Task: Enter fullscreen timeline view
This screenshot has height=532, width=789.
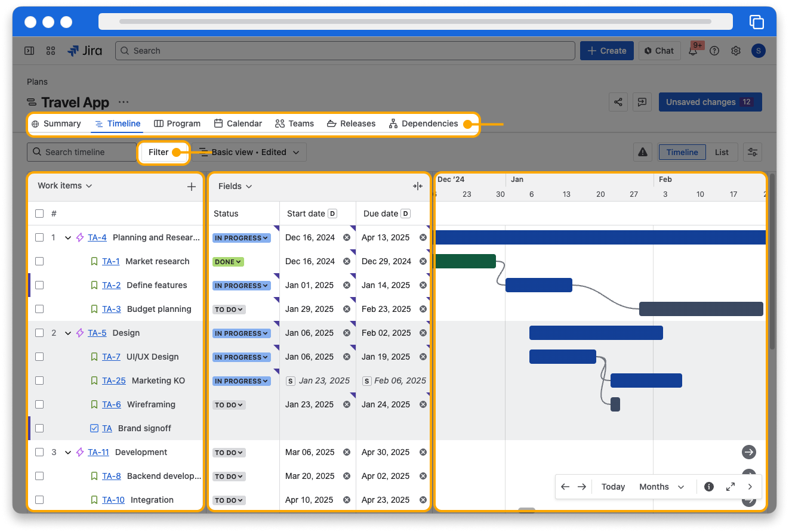Action: pos(731,487)
